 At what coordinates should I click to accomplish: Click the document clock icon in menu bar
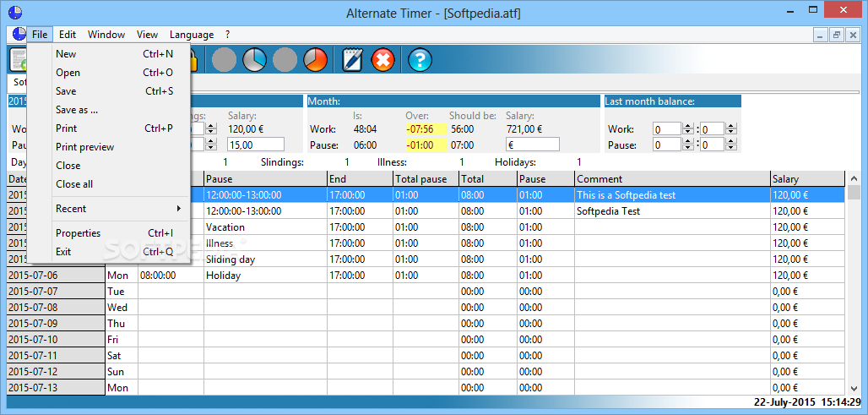(19, 35)
